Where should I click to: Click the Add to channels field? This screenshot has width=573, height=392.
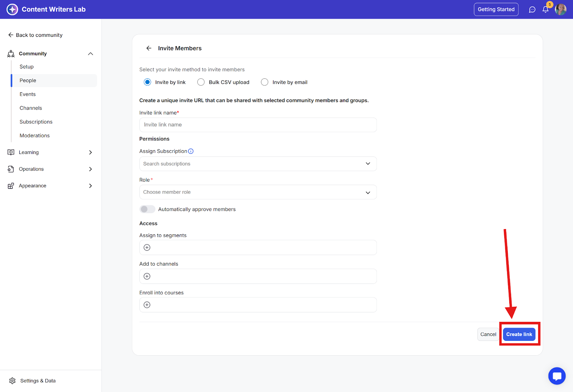tap(258, 276)
